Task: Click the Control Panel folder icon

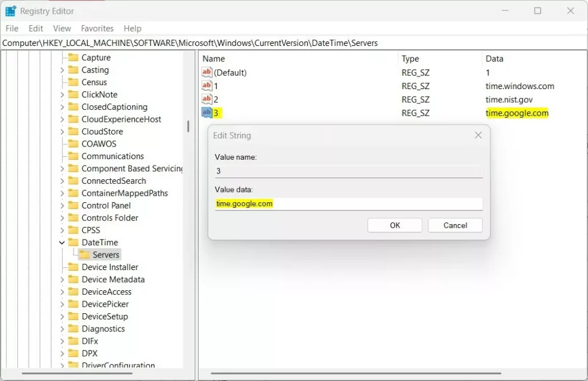Action: pos(73,205)
